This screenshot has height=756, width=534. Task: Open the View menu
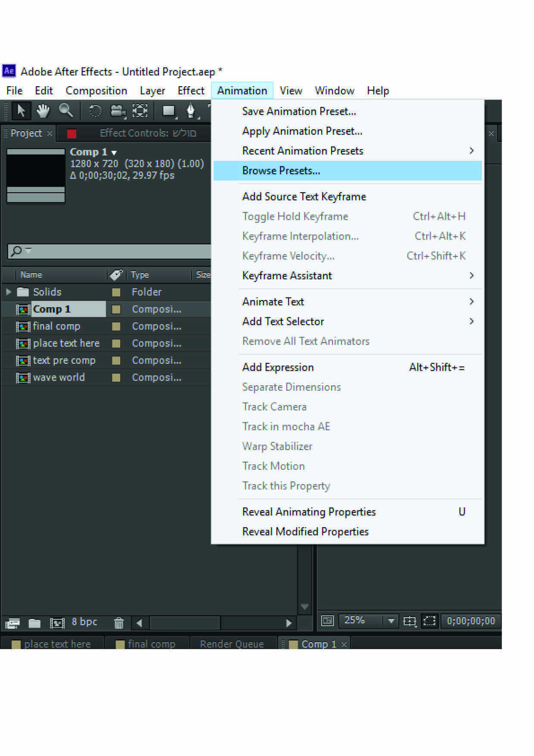[291, 91]
